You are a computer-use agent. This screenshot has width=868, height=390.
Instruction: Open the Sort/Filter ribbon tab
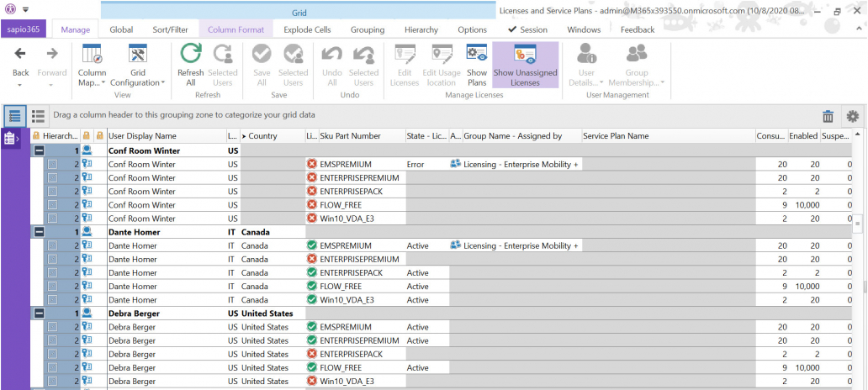[x=170, y=29]
